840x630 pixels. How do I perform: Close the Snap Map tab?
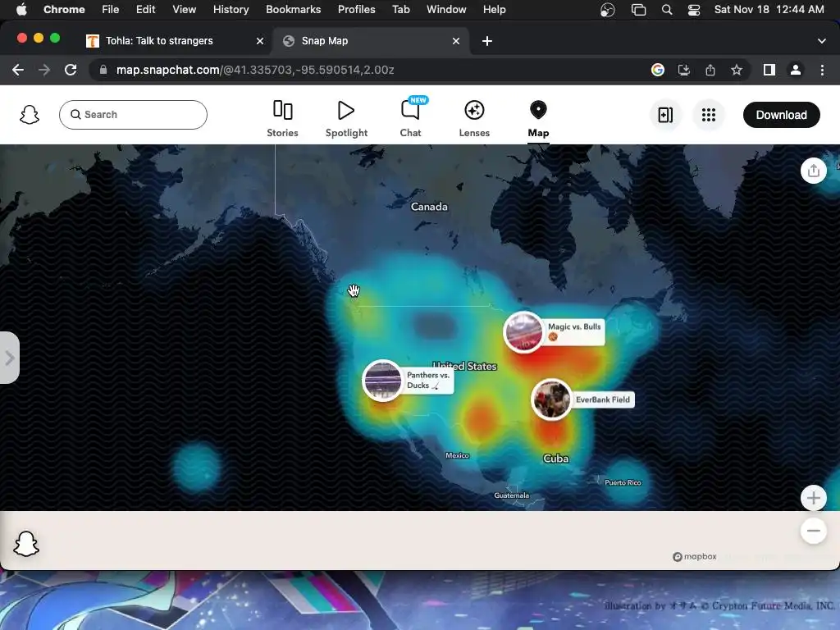click(456, 41)
